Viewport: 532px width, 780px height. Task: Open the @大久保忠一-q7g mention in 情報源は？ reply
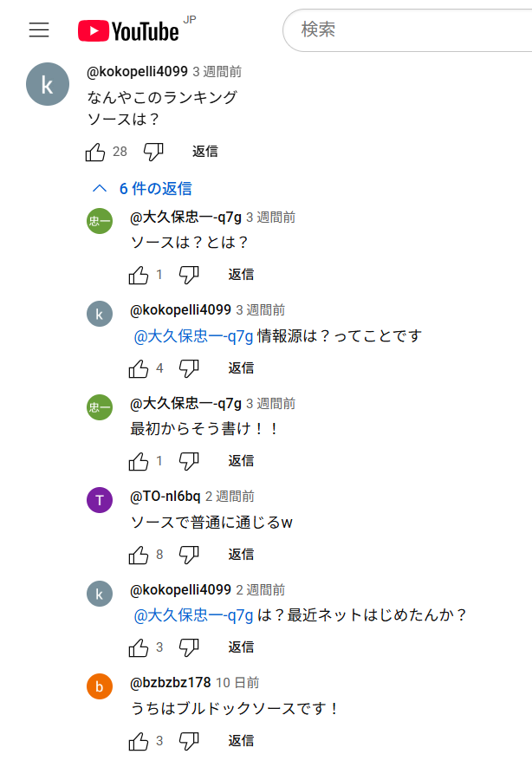[193, 336]
